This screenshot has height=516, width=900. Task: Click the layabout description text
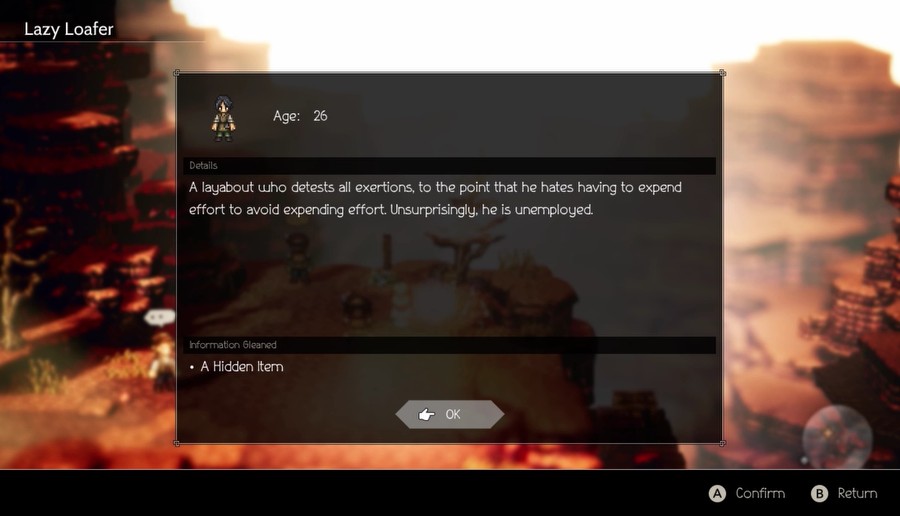tap(435, 199)
